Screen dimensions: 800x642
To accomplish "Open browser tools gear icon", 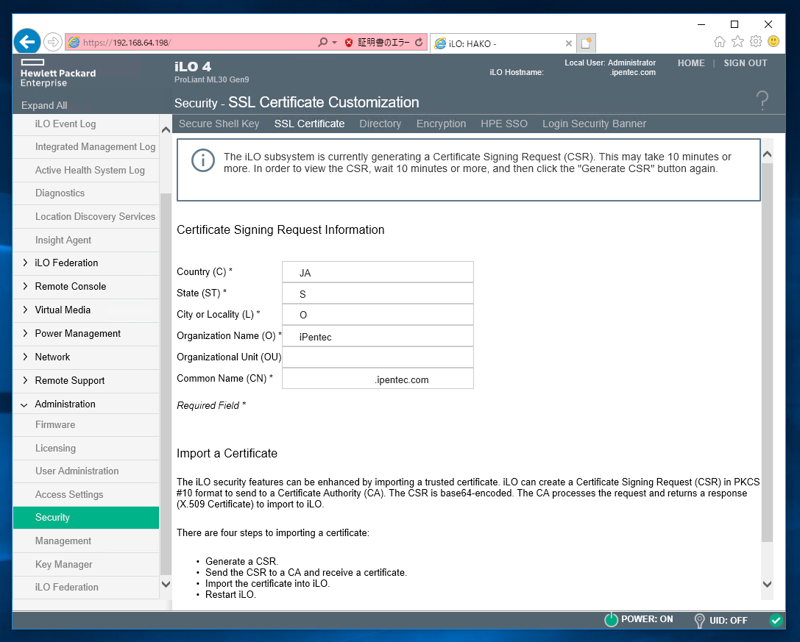I will tap(756, 41).
